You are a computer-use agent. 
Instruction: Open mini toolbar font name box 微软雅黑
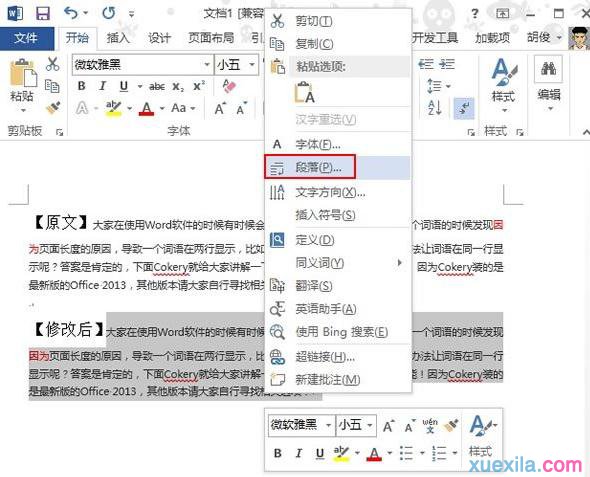tap(301, 425)
